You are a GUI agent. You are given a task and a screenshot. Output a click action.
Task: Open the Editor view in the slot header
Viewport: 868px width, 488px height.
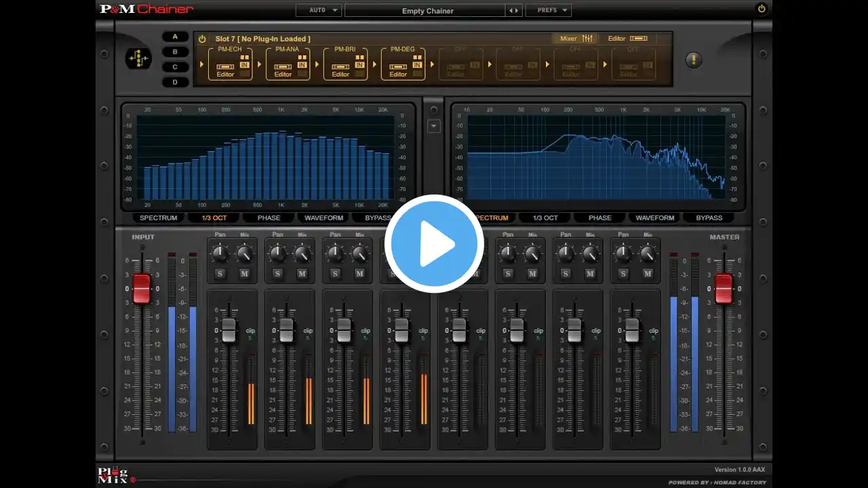pyautogui.click(x=627, y=39)
